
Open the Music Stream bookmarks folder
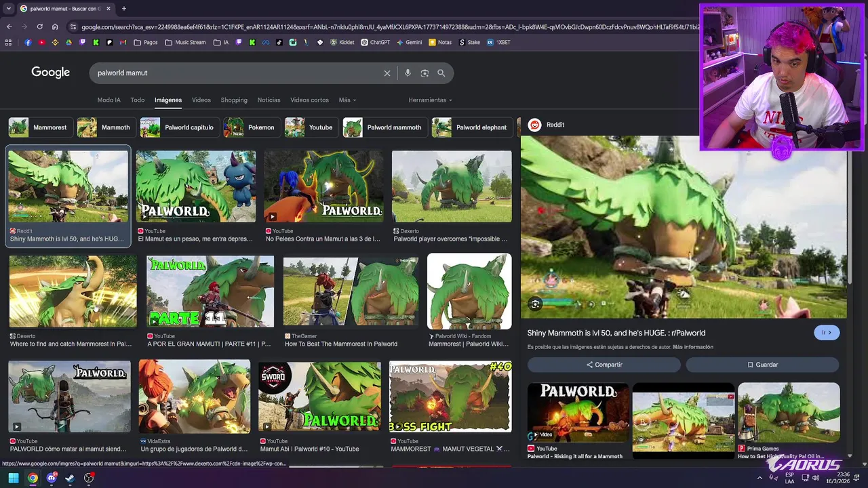click(x=185, y=42)
